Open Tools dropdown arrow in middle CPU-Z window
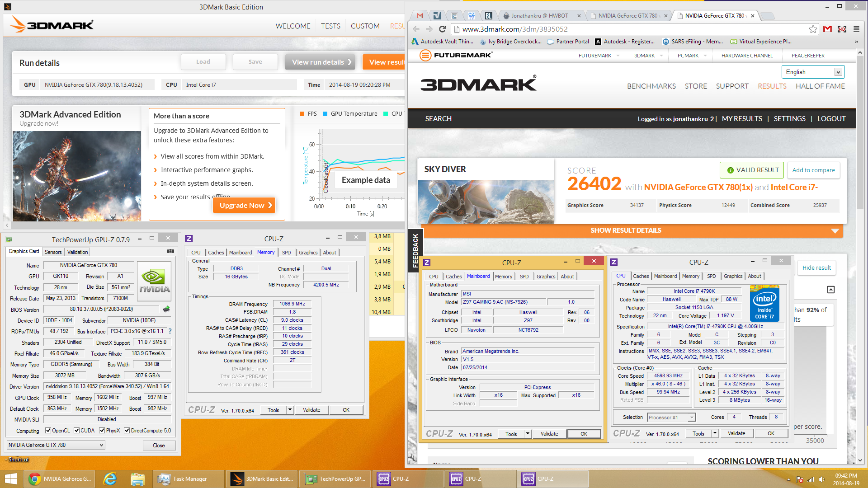868x488 pixels. pos(528,434)
